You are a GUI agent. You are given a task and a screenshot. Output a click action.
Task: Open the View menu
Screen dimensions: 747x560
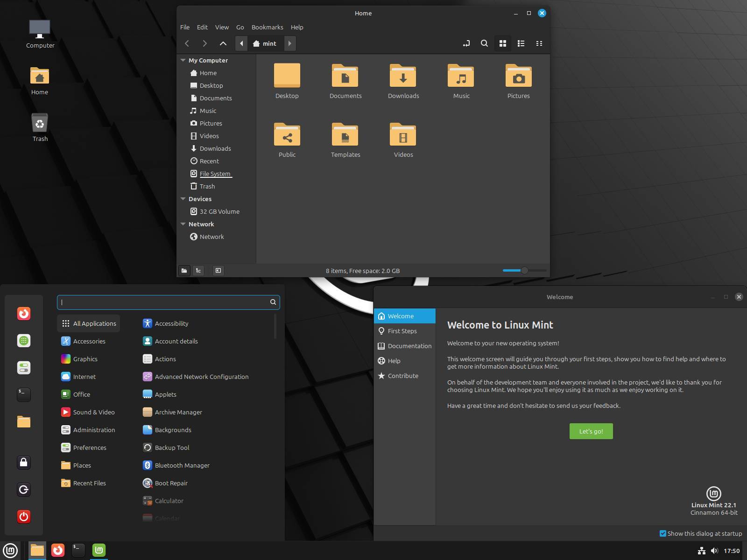tap(222, 27)
